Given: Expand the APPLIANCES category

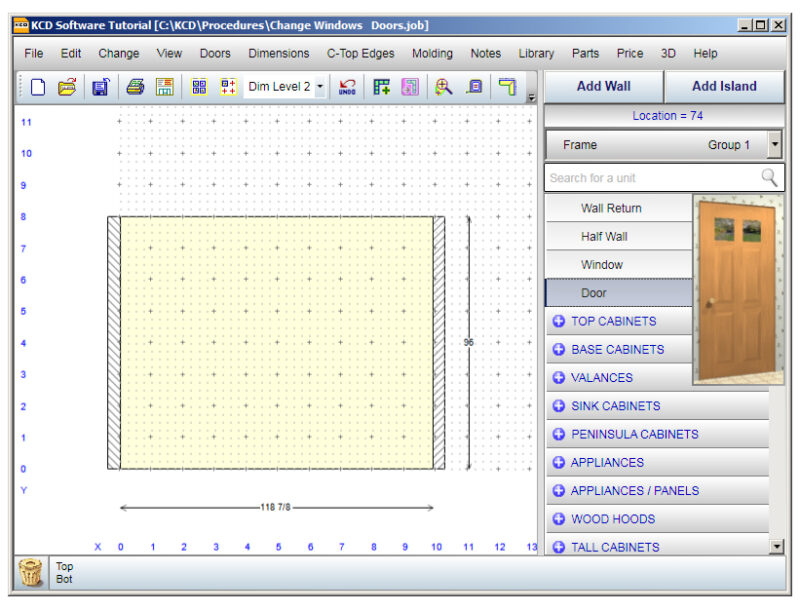Looking at the screenshot, I should tap(559, 463).
